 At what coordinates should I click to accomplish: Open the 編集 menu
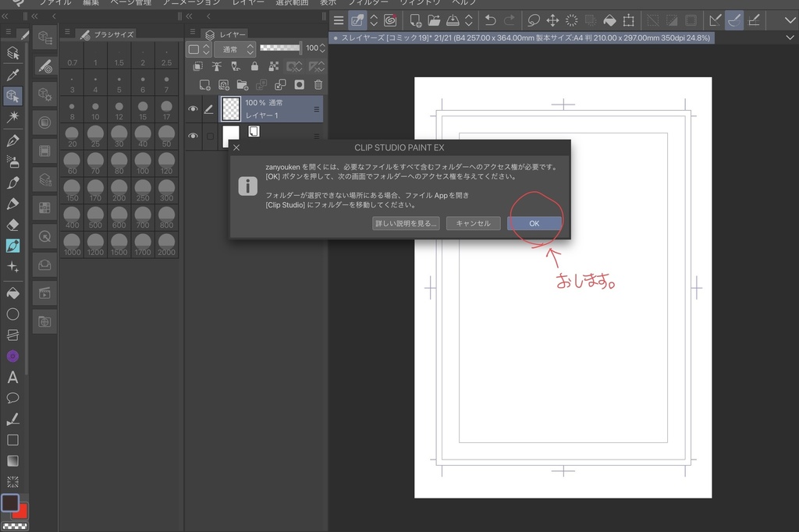tap(91, 2)
